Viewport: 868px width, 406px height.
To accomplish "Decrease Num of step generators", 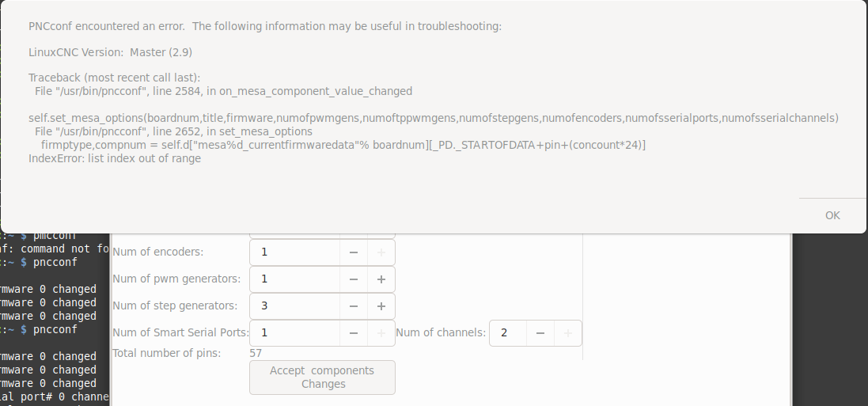I will pos(353,305).
